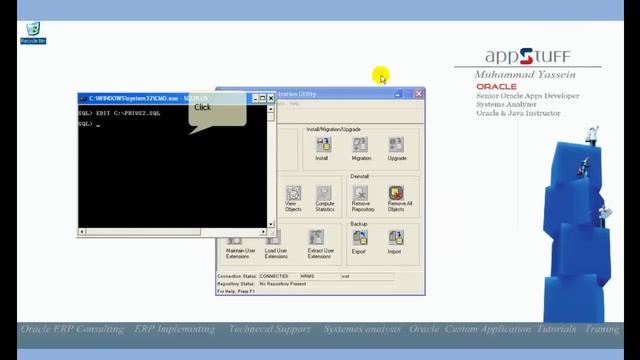Click the "No Repository Present" status text
Screen dimensions: 640x360
283,284
